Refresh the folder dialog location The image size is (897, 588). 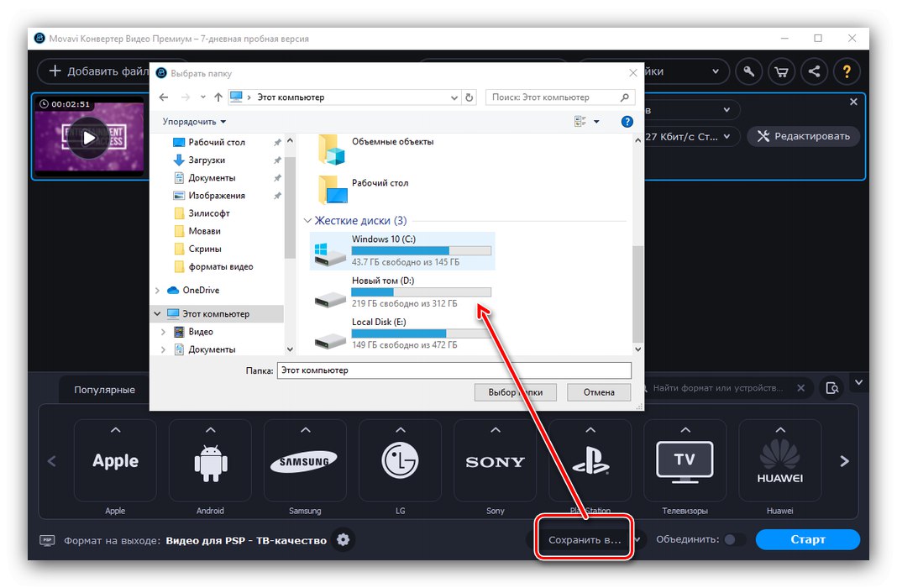469,97
